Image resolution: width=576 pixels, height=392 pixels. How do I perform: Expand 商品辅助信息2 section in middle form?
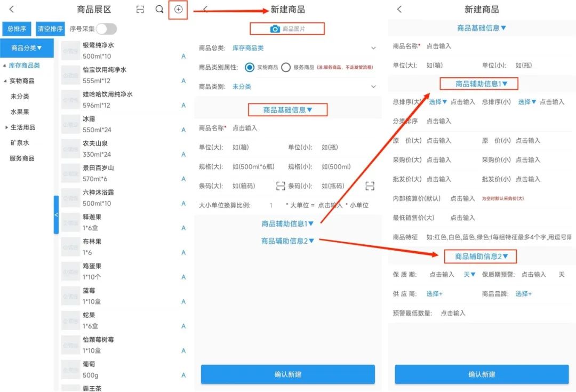coord(287,241)
